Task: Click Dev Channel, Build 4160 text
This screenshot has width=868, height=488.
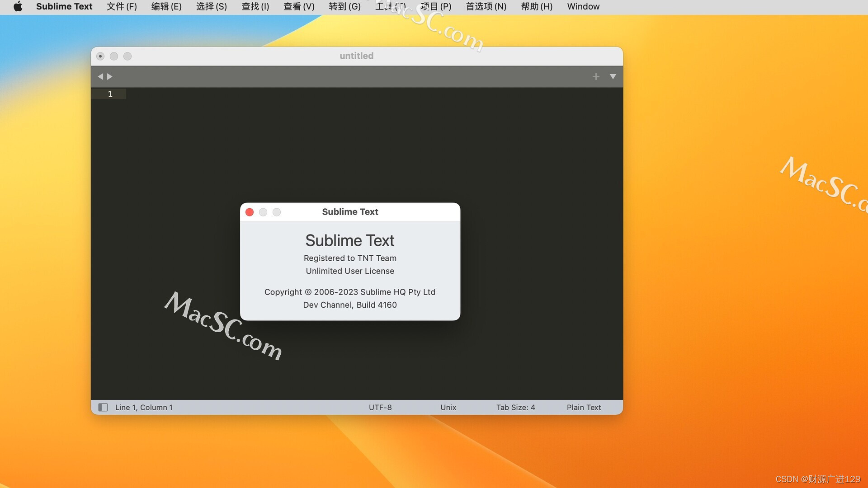Action: tap(350, 305)
